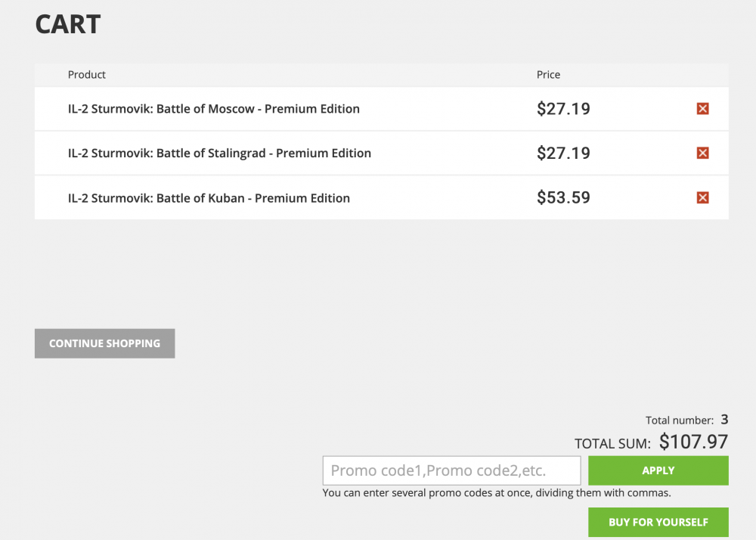This screenshot has width=756, height=540.
Task: Click the red delete icon on the top row
Action: 702,108
